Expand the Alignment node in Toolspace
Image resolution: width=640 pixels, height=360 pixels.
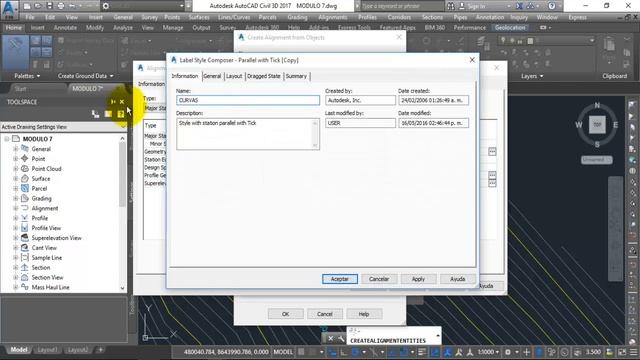tap(16, 208)
